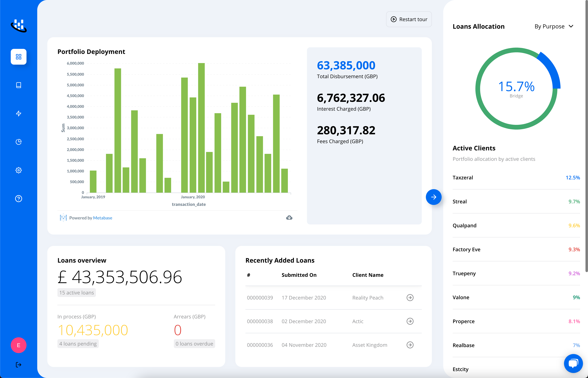Click the logout icon at the sidebar bottom
The width and height of the screenshot is (588, 378).
(18, 365)
